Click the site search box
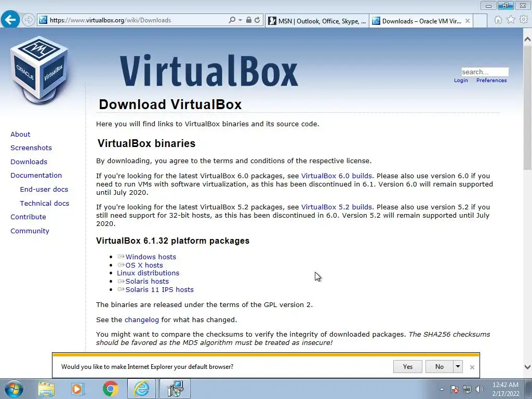The image size is (532, 399). click(485, 72)
